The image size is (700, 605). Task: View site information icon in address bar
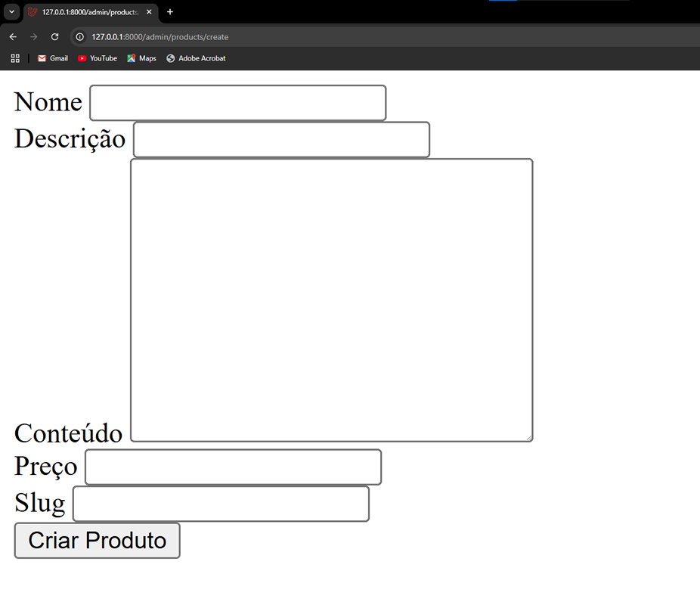(x=80, y=37)
